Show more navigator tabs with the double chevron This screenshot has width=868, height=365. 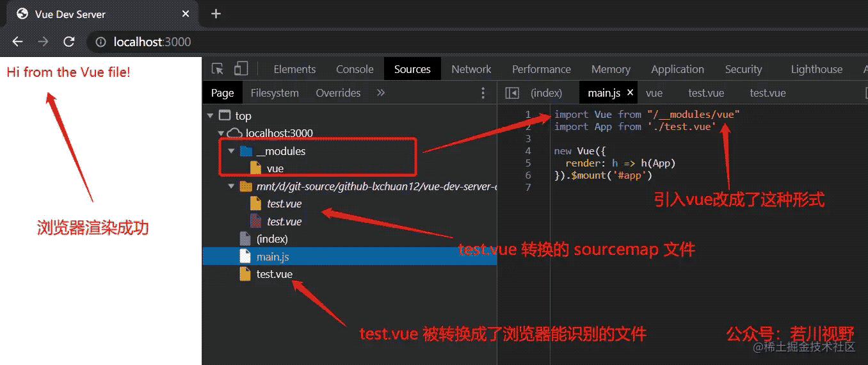click(381, 93)
